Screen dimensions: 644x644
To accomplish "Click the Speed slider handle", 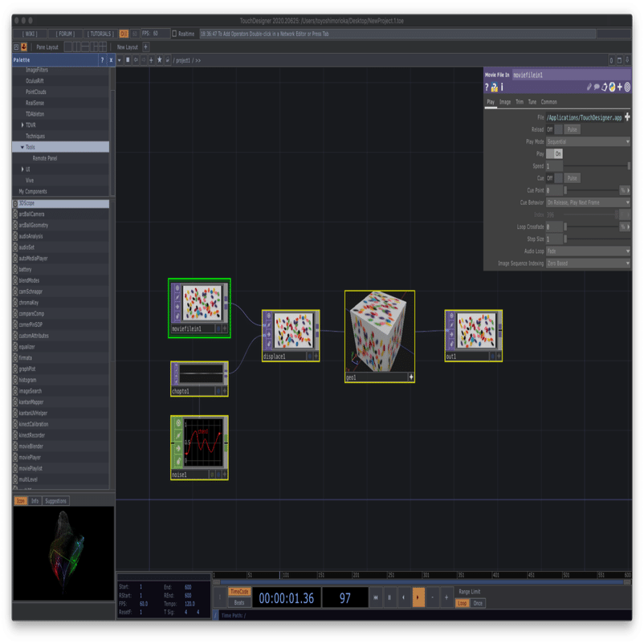I will tap(629, 166).
